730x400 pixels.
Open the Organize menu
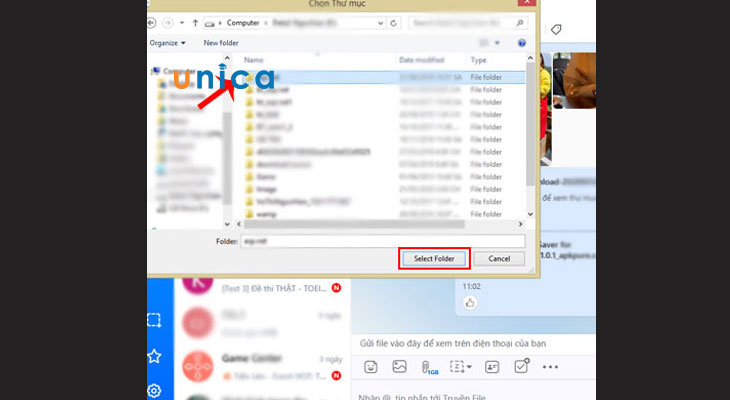168,43
